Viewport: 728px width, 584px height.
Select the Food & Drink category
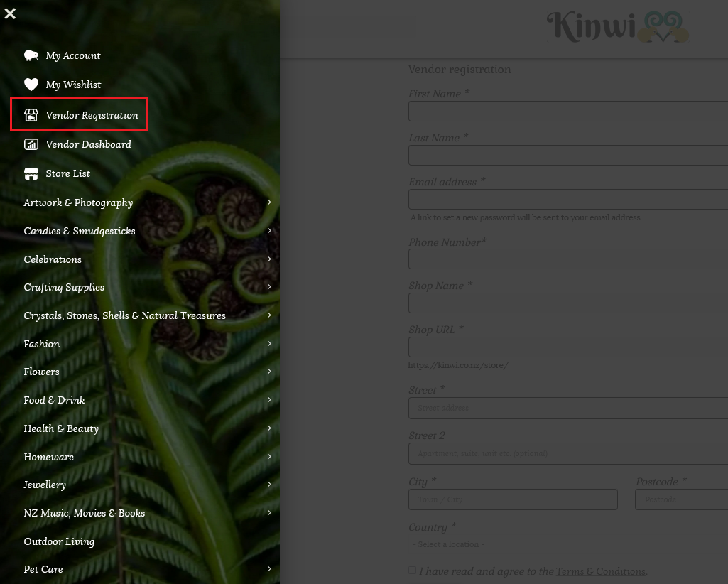click(x=54, y=400)
